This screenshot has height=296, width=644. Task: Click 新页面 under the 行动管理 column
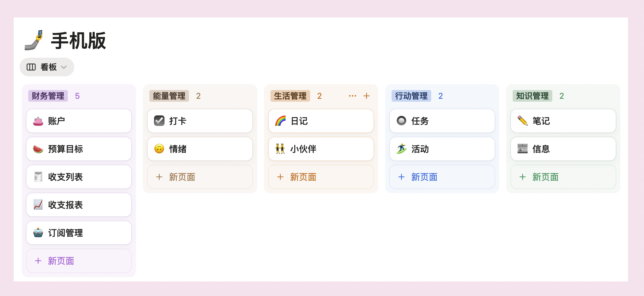[424, 177]
